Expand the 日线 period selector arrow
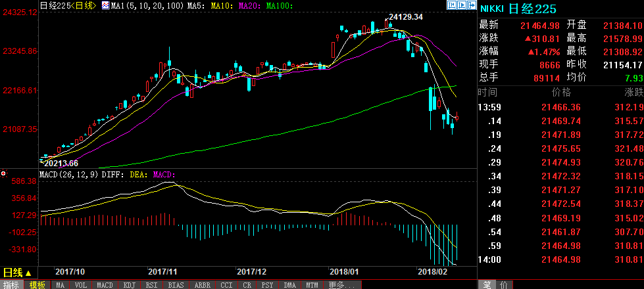 [x=28, y=273]
